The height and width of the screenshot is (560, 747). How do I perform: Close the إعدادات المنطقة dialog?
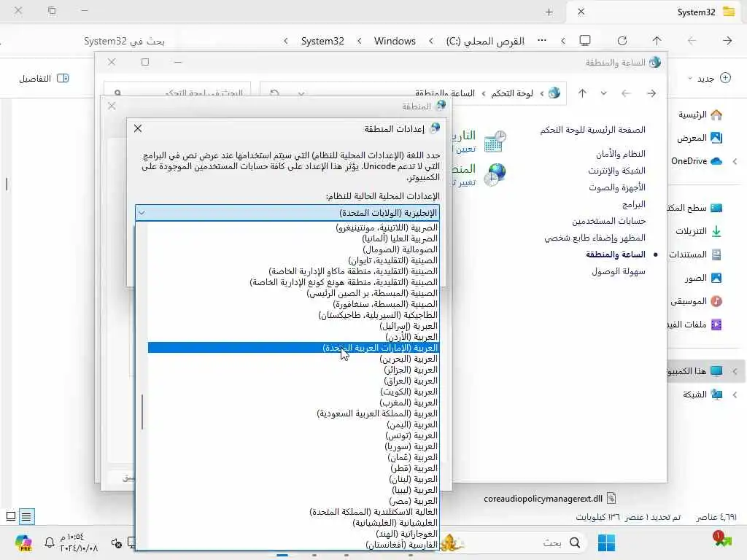pos(138,128)
